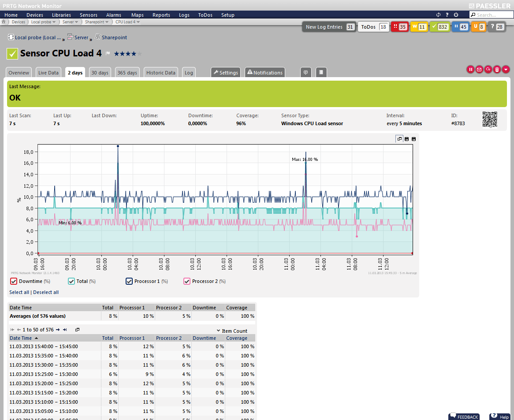Switch to the Overview tab

[x=19, y=72]
